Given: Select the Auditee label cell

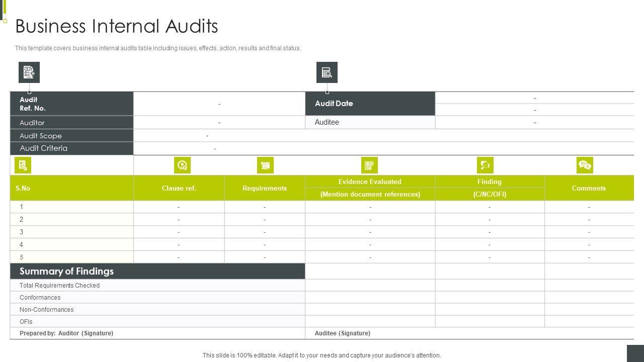Looking at the screenshot, I should 369,122.
